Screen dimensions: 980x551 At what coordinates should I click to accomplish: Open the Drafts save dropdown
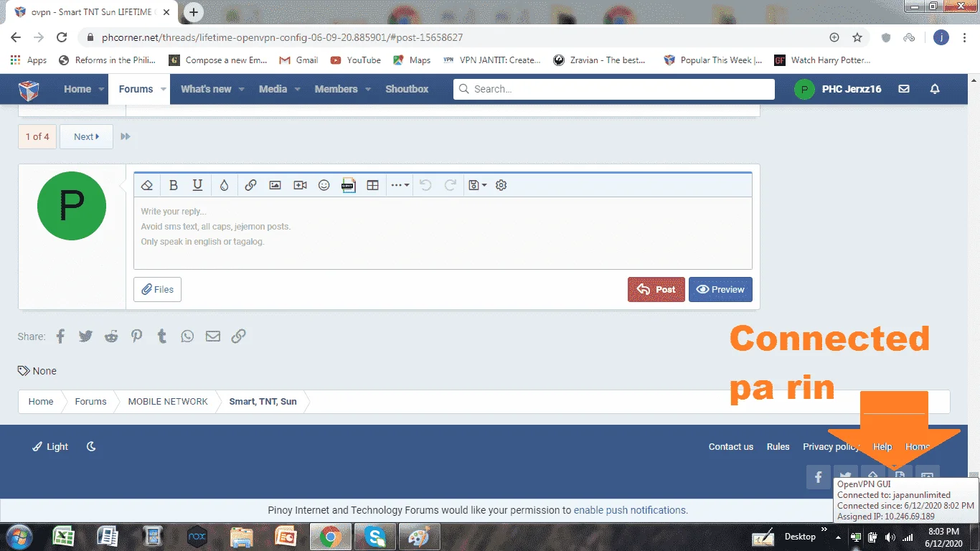477,185
